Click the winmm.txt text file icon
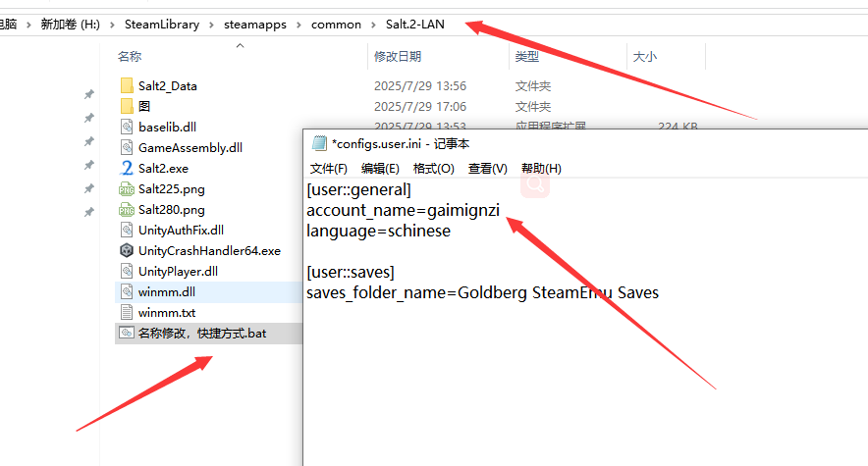868x466 pixels. pyautogui.click(x=126, y=312)
